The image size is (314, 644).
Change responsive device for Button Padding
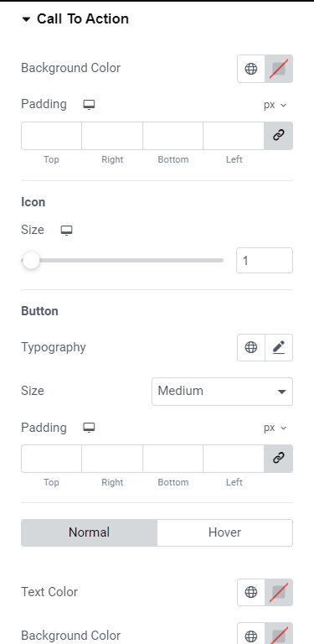point(89,428)
